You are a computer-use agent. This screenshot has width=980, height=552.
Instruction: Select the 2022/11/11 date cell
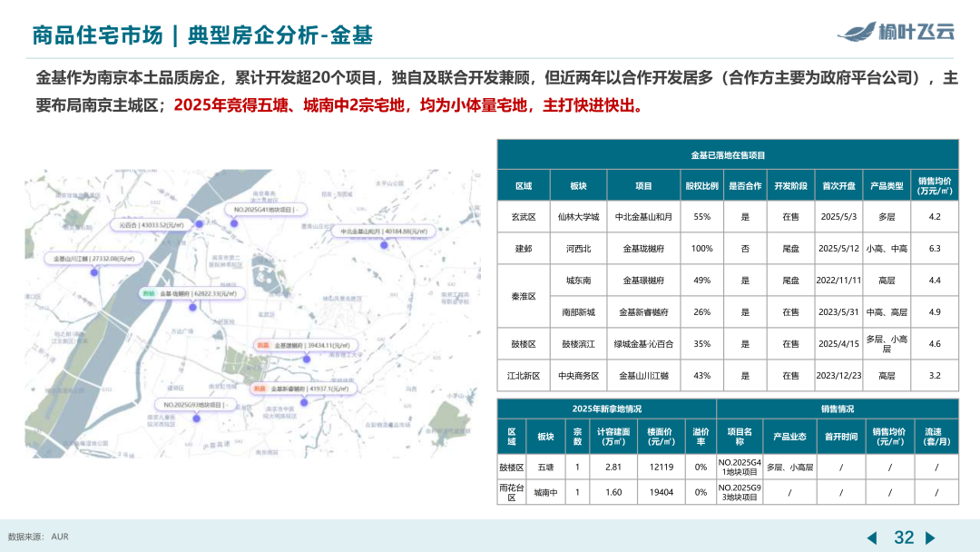click(x=838, y=281)
